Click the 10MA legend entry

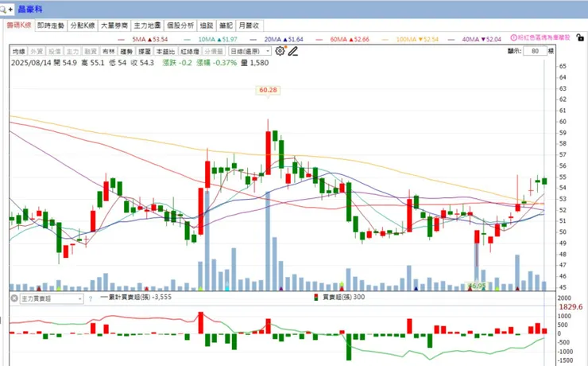click(x=211, y=39)
